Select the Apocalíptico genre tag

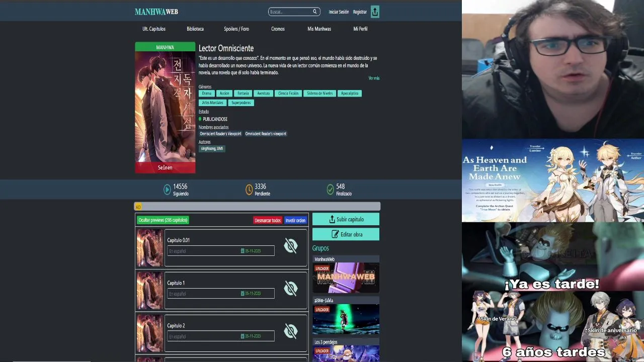[350, 93]
